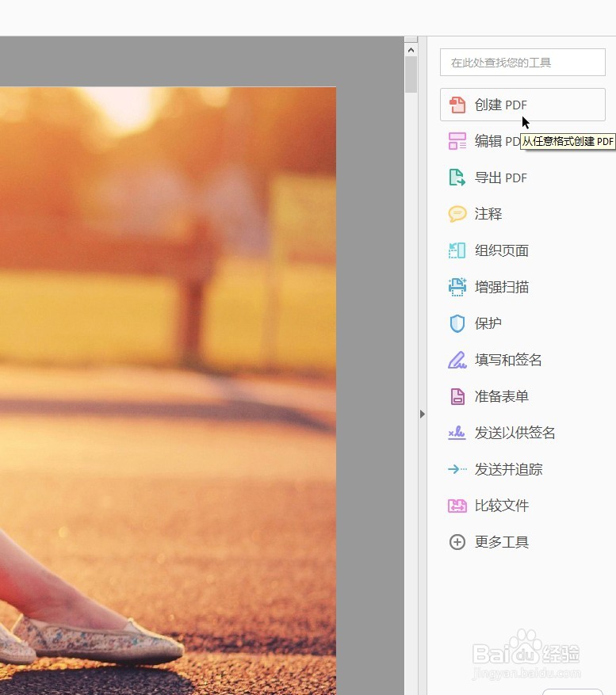Select 准备表单 text
Image resolution: width=616 pixels, height=695 pixels.
502,396
